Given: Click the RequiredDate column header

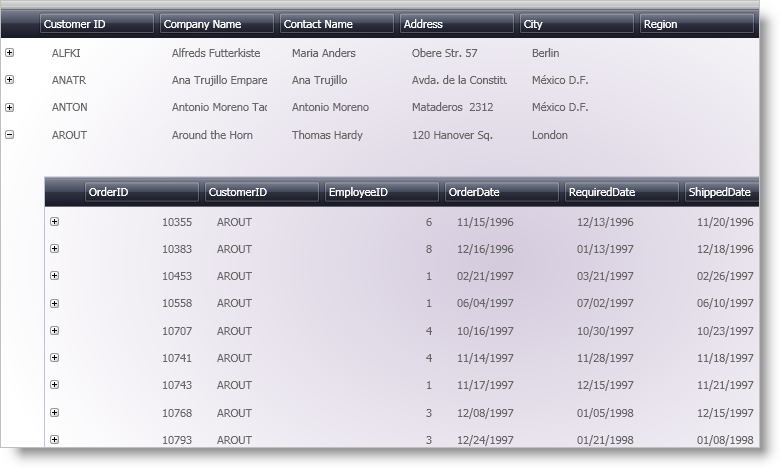Looking at the screenshot, I should click(x=621, y=192).
